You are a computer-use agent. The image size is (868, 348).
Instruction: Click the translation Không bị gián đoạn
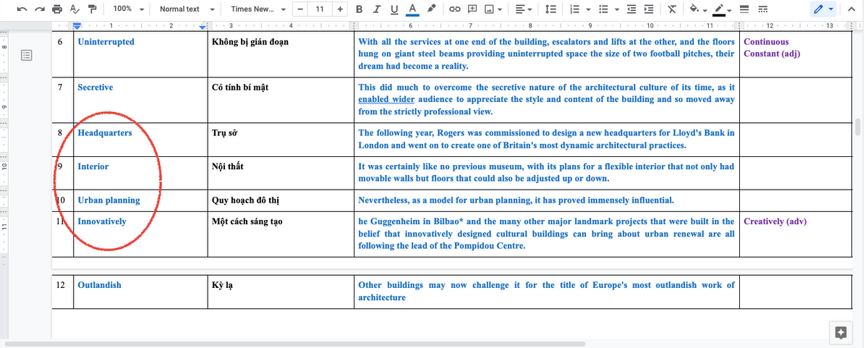(250, 42)
